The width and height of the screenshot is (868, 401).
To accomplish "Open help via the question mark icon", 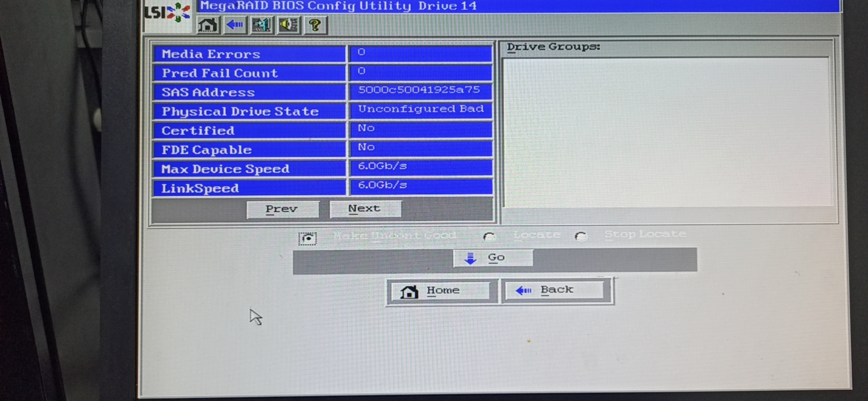I will click(x=315, y=25).
